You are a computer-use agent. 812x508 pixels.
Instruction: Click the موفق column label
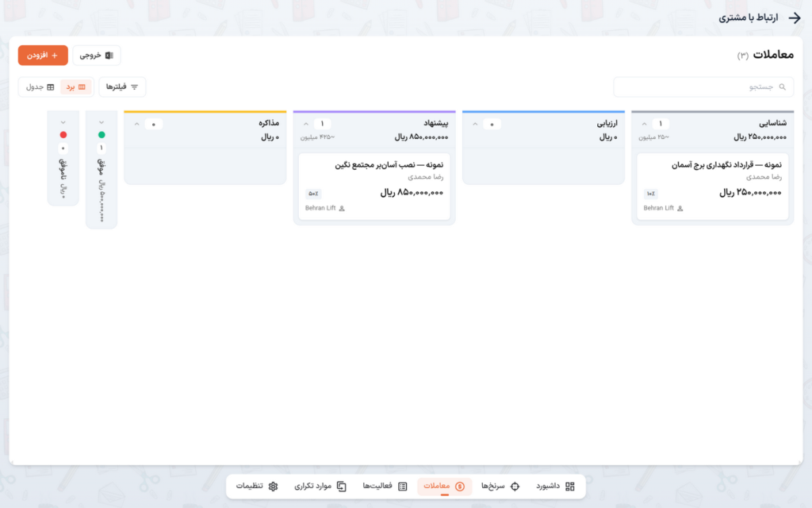tap(101, 167)
